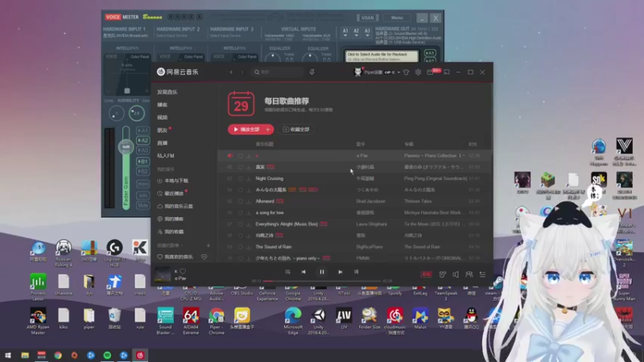
Task: Open local and downloads in sidebar
Action: (x=173, y=180)
